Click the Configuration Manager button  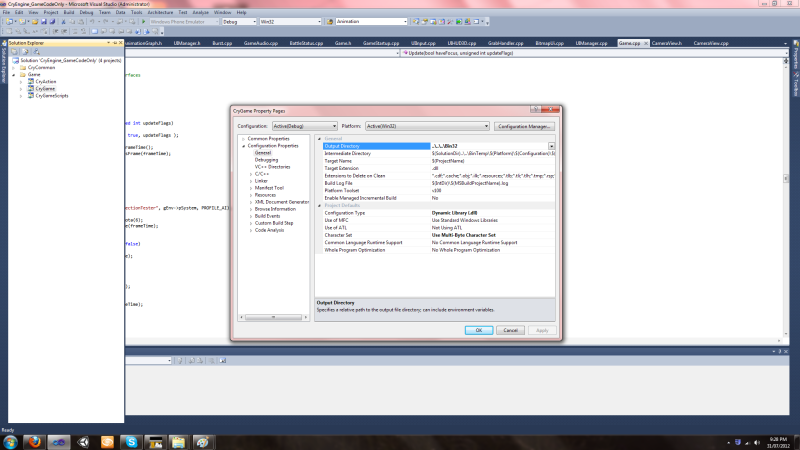click(x=524, y=127)
